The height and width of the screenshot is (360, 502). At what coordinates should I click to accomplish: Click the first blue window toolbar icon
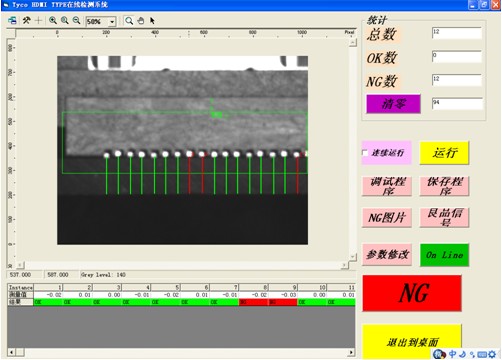12,21
